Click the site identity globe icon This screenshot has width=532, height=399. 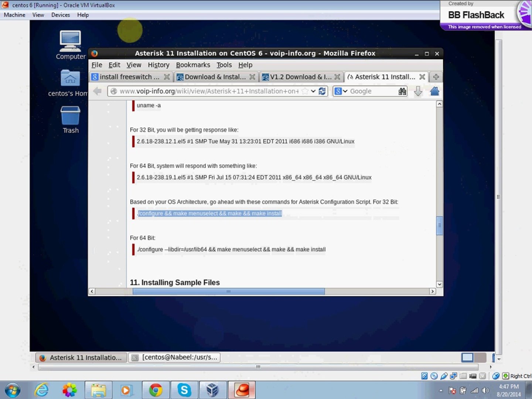click(x=114, y=91)
